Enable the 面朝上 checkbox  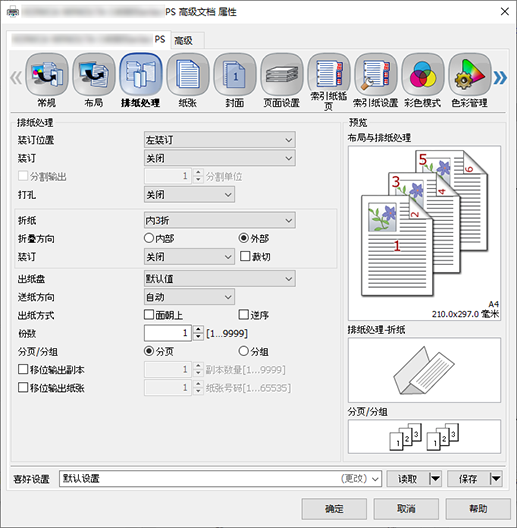[149, 315]
